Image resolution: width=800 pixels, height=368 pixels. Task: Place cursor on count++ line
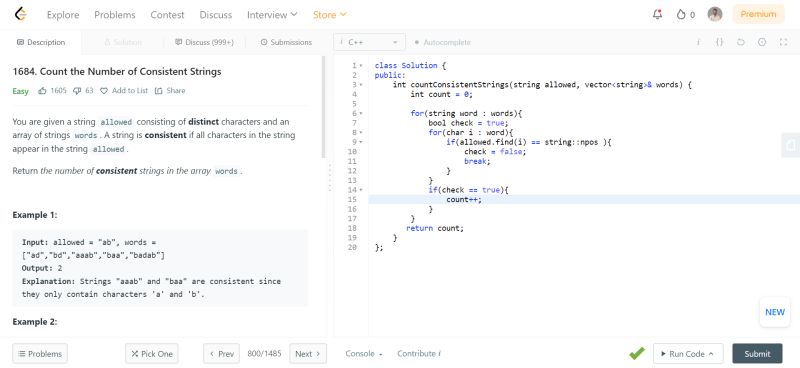click(584, 200)
